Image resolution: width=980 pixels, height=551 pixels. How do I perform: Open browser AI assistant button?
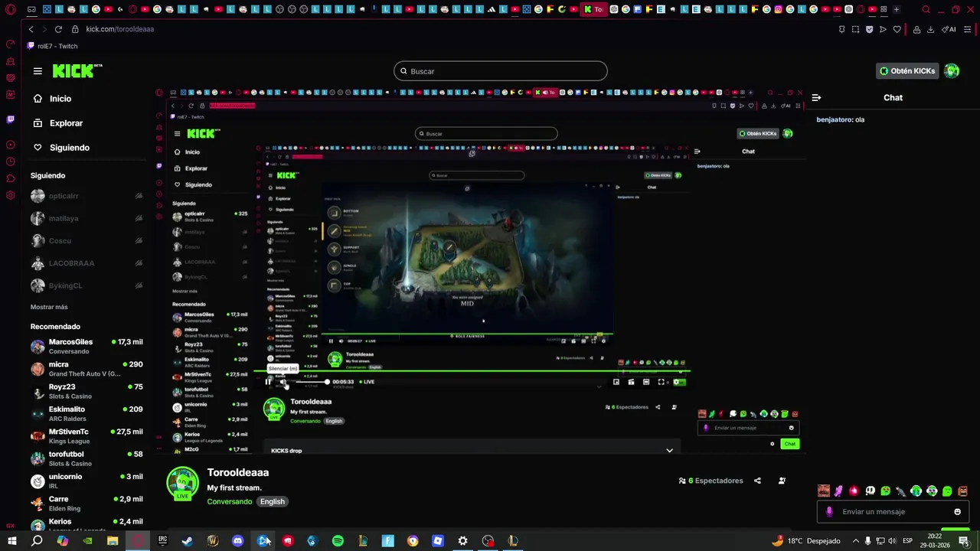[949, 29]
